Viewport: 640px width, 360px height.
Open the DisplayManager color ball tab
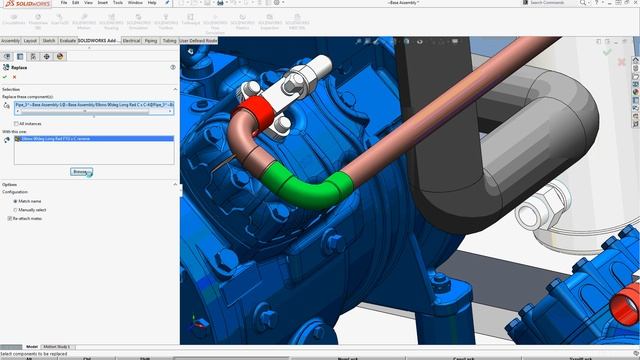(x=60, y=56)
